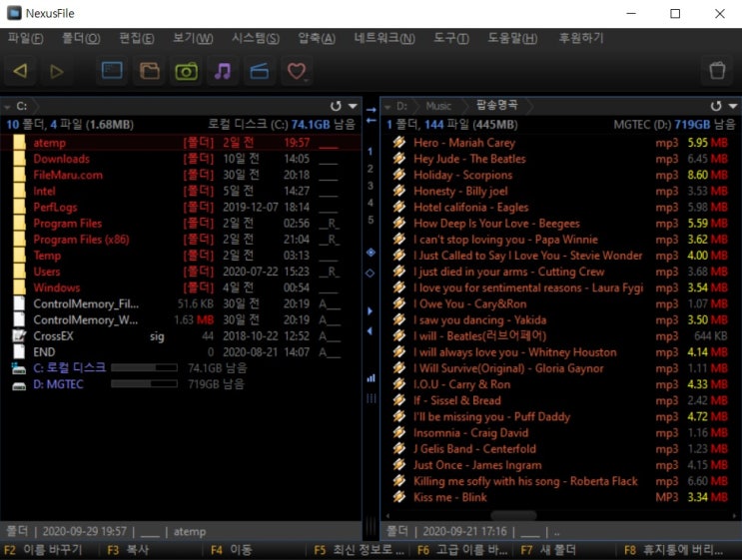Click the C: drive usage bar
Viewport: 742px width, 560px height.
point(144,368)
